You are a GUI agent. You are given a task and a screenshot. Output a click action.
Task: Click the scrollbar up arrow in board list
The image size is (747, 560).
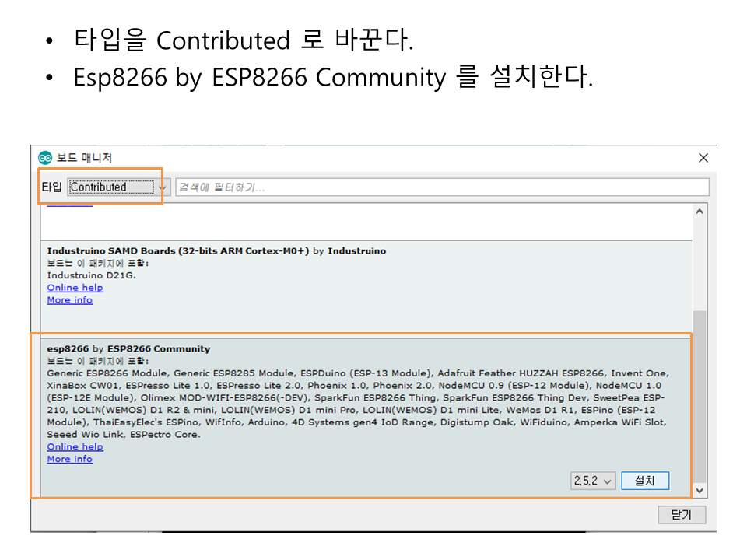click(700, 212)
